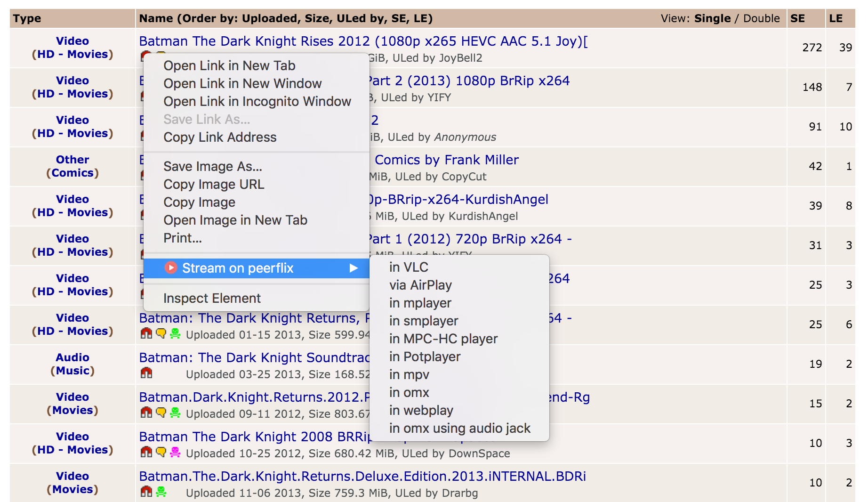Select Copy Link Address menu entry

pos(257,137)
